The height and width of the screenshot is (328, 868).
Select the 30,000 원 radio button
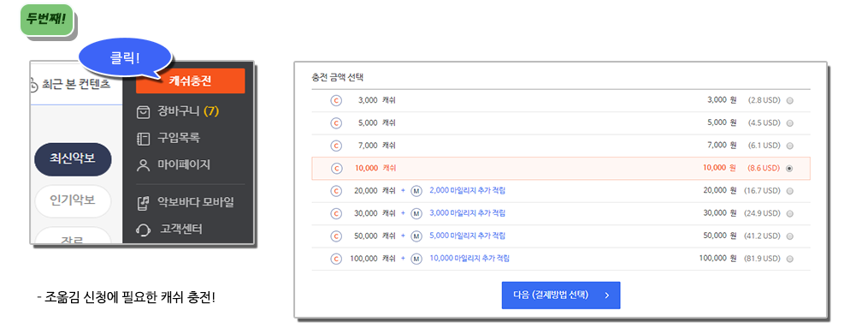click(x=789, y=214)
